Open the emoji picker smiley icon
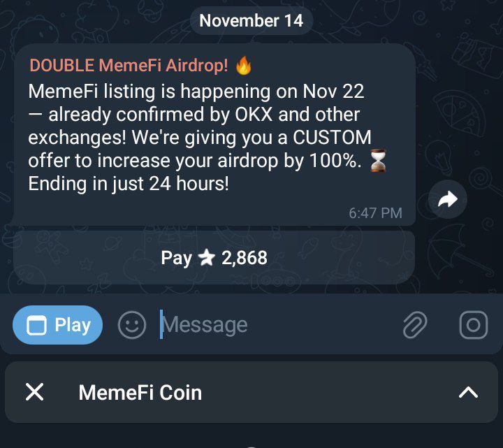Viewport: 503px width, 448px height. pyautogui.click(x=132, y=325)
